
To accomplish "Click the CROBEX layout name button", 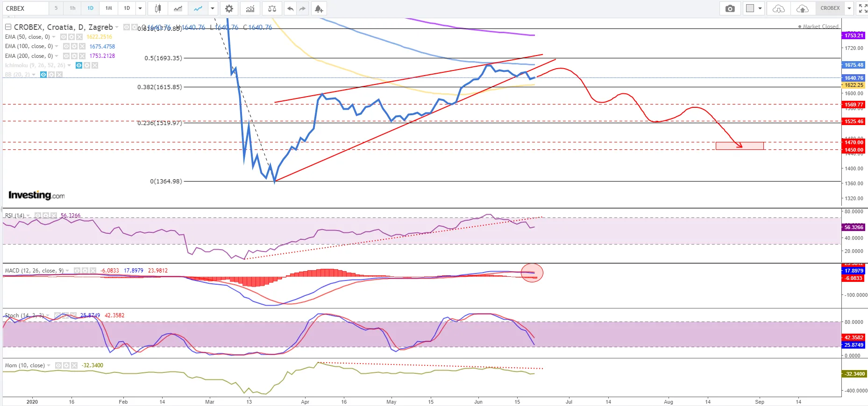I will pyautogui.click(x=830, y=8).
